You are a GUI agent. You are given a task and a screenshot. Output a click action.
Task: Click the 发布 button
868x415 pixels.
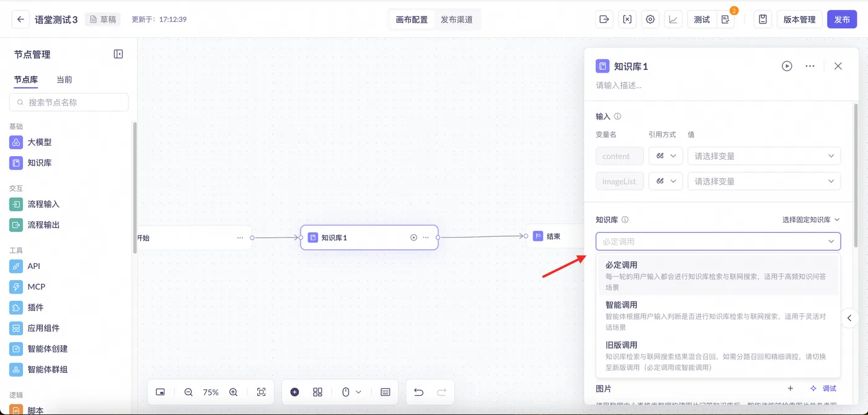[842, 19]
